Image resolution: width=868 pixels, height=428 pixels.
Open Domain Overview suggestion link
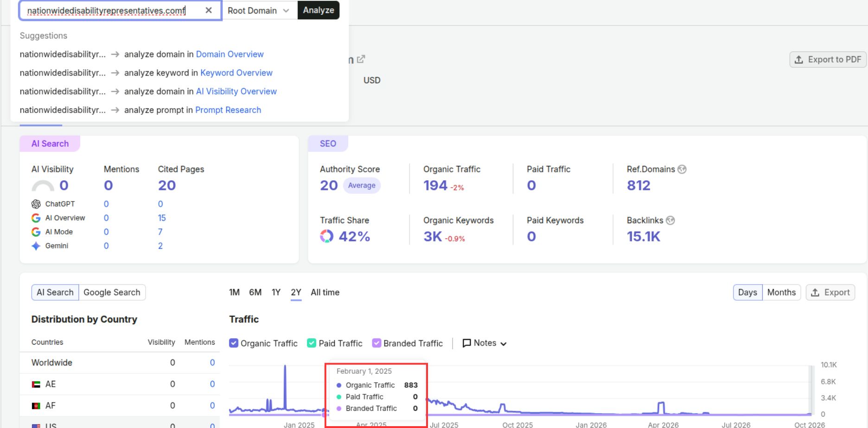(230, 54)
